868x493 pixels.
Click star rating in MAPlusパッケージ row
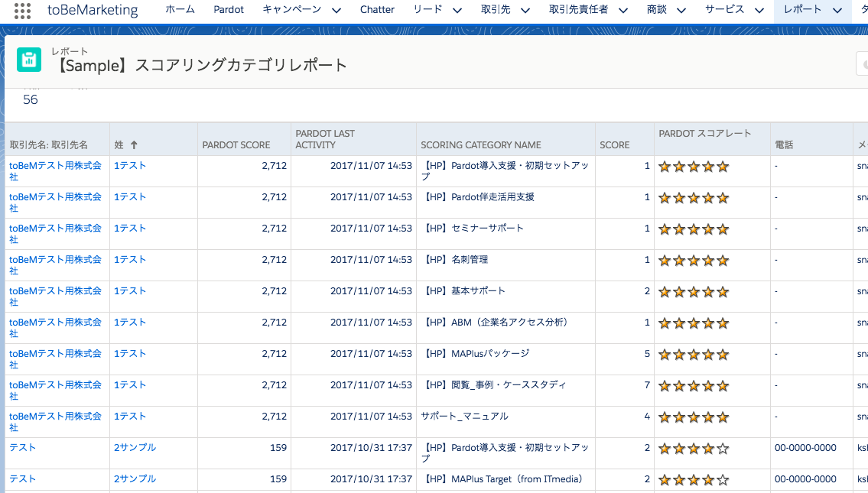[x=694, y=355]
